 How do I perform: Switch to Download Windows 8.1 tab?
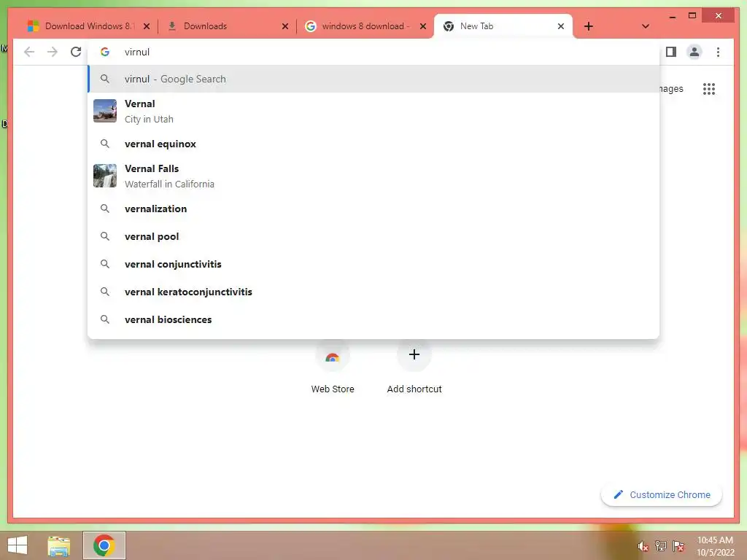coord(88,26)
